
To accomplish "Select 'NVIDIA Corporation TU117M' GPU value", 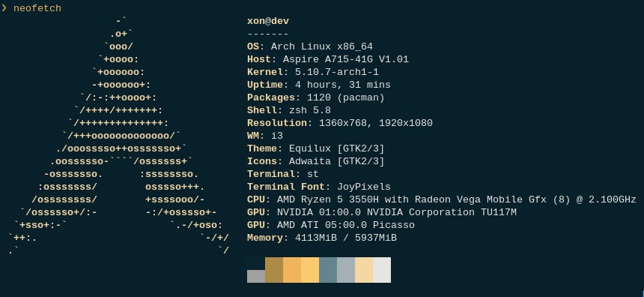I will [x=442, y=212].
